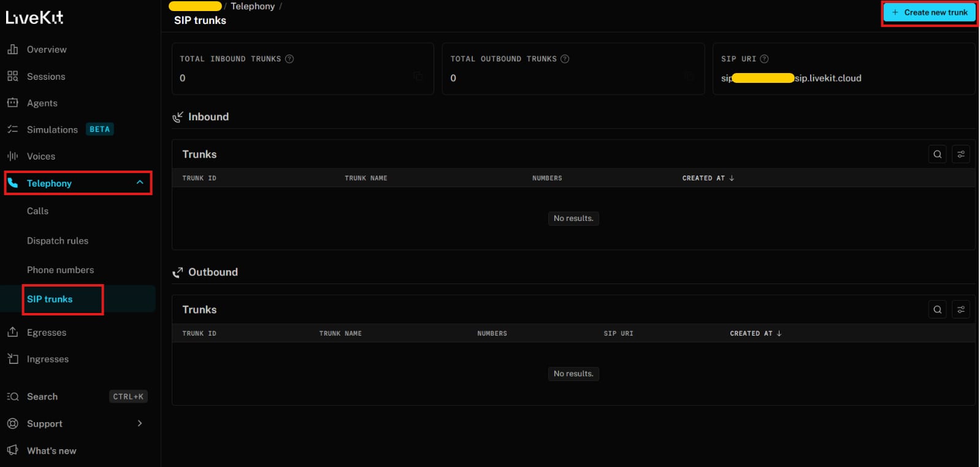Click the BETA badge next to Simulations
This screenshot has width=980, height=467.
tap(99, 129)
